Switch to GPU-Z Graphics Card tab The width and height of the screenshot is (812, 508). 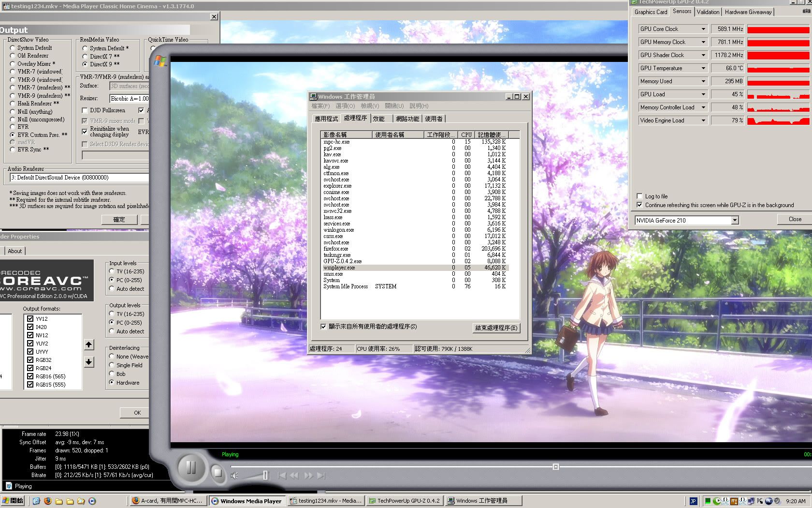tap(651, 12)
